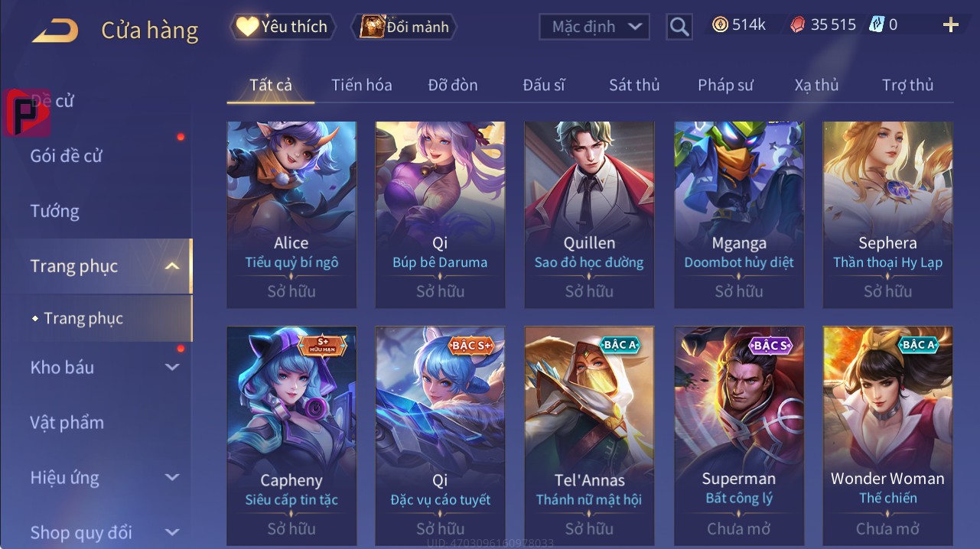Click the gold coin 514k icon
980x549 pixels.
tap(720, 24)
